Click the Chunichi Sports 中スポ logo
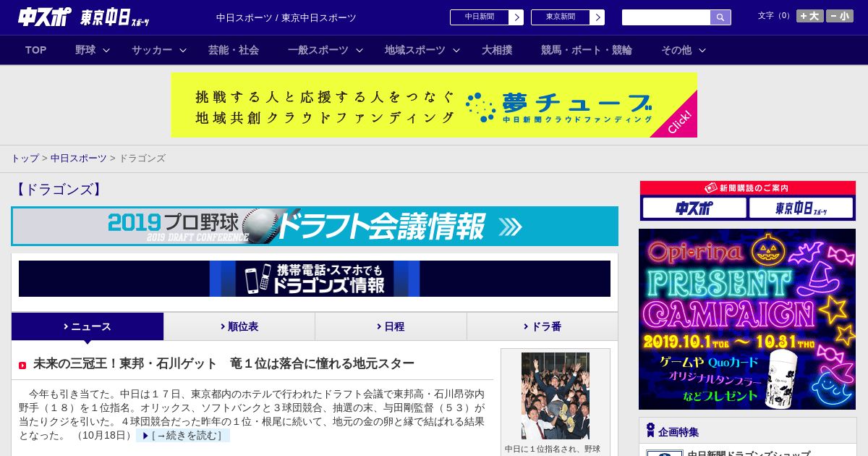This screenshot has width=868, height=456. coord(45,17)
